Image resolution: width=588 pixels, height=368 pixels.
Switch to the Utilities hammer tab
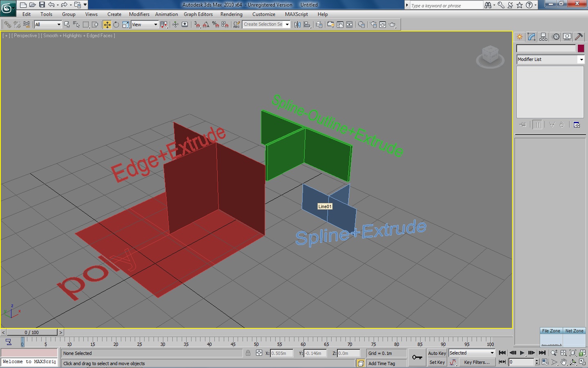579,37
